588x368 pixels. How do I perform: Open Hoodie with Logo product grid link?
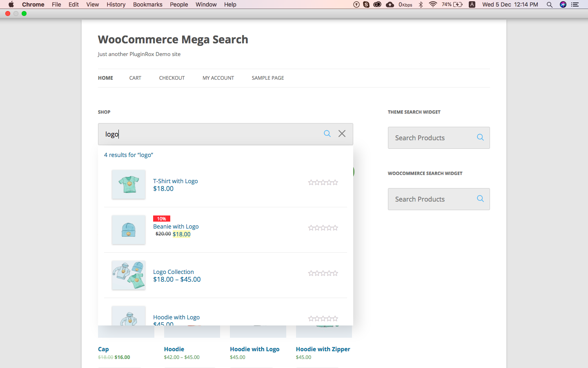coord(255,349)
